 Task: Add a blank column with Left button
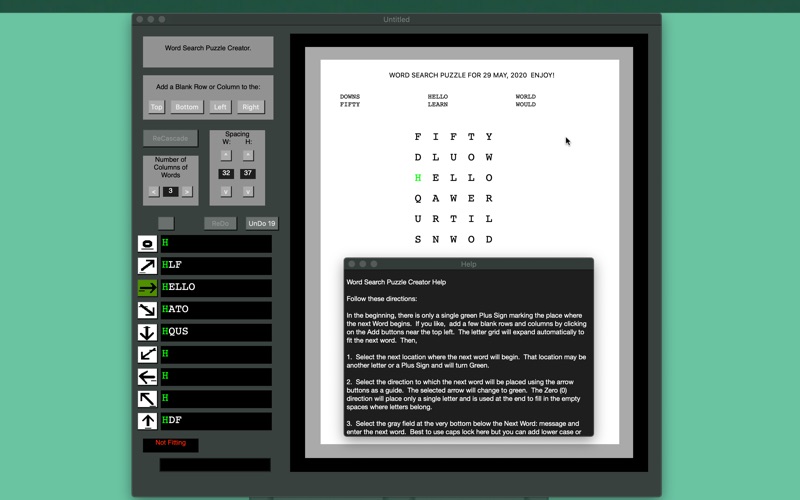pos(220,107)
